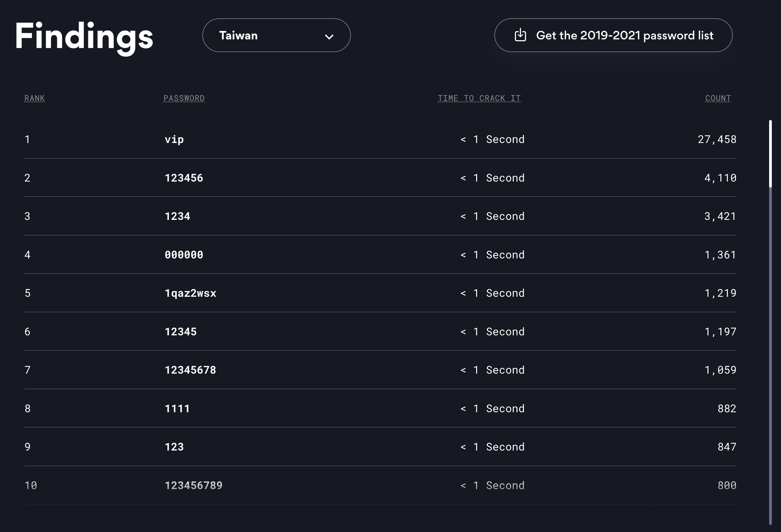Select the 1qaz2wsx password row
This screenshot has width=781, height=532.
(x=190, y=293)
